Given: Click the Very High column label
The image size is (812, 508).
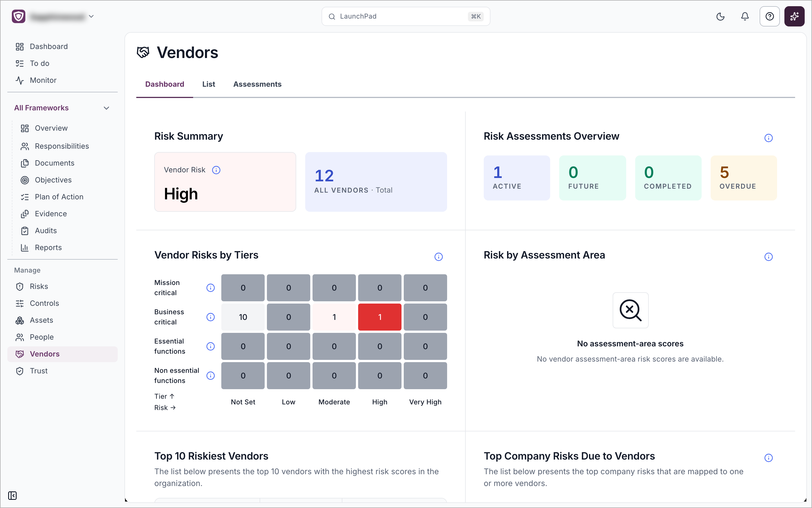Looking at the screenshot, I should [425, 402].
